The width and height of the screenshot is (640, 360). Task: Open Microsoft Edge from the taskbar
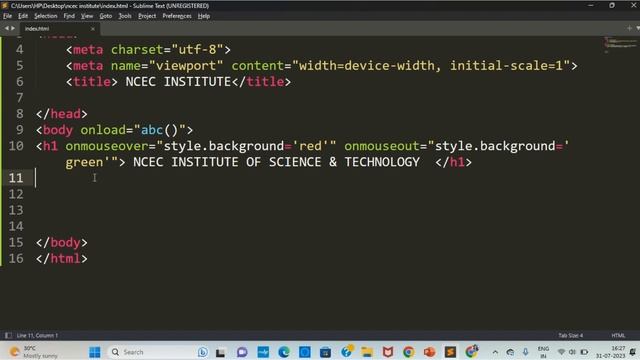pyautogui.click(x=284, y=352)
